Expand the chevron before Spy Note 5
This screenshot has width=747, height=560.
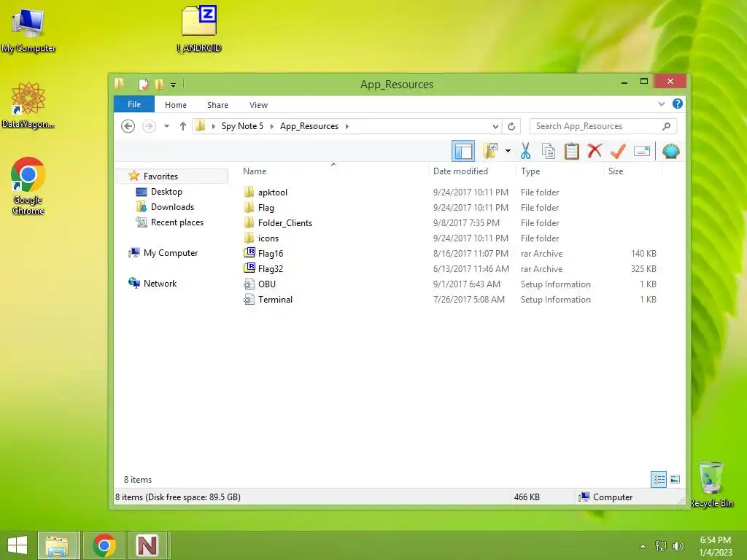(213, 126)
